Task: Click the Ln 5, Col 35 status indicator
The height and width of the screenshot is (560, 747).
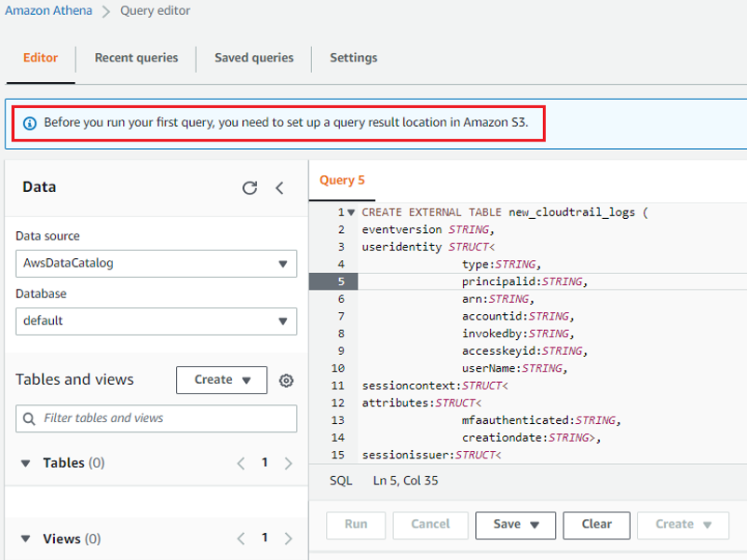Action: [405, 481]
